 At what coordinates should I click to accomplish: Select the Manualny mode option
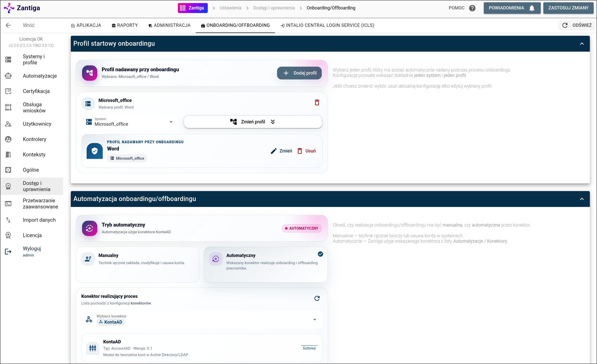coord(138,264)
